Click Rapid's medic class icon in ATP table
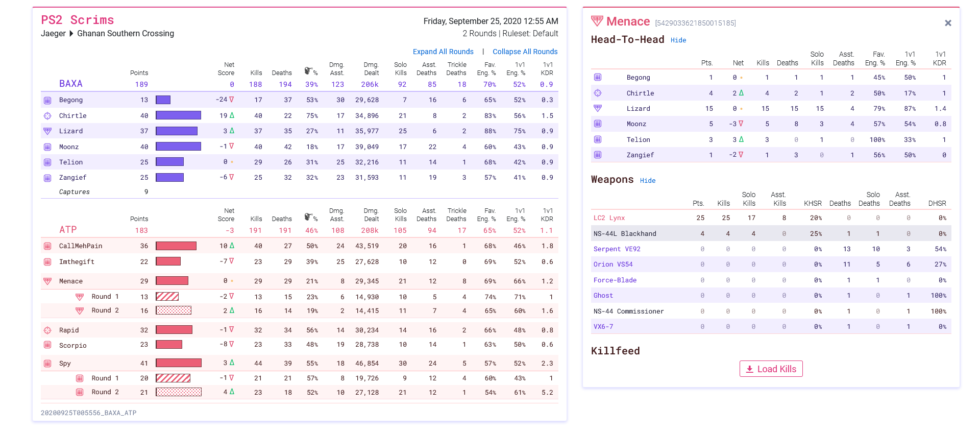This screenshot has width=980, height=433. [47, 330]
